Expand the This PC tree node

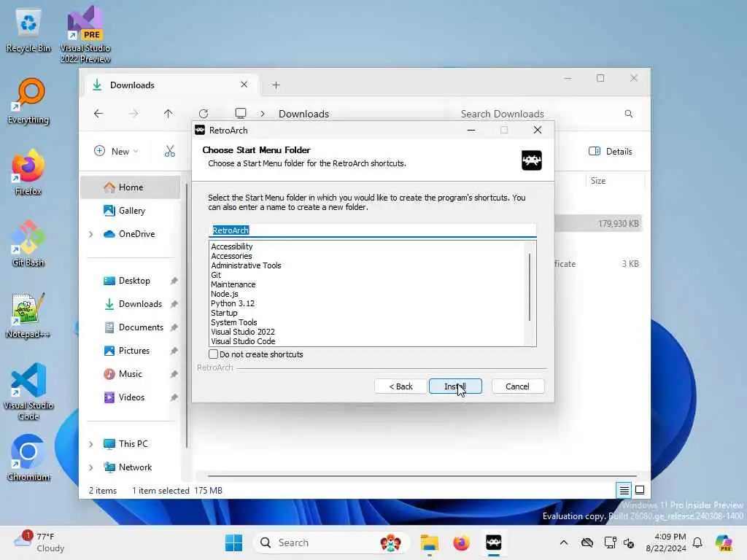[x=91, y=444]
